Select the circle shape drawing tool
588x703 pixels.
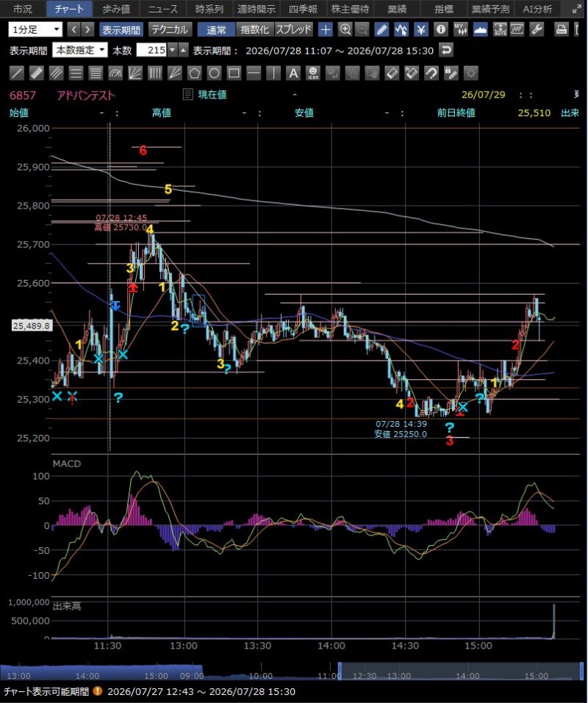(214, 73)
